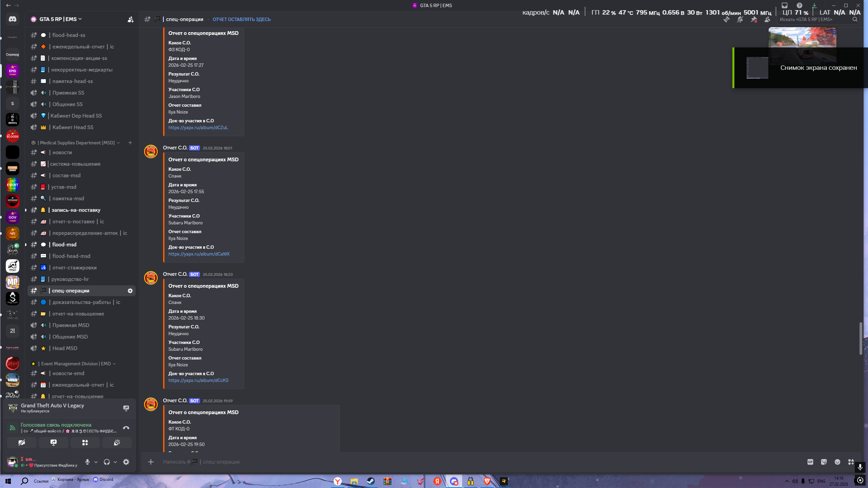The image size is (868, 488).
Task: Collapse Event Management Division | EMD category
Action: click(76, 364)
